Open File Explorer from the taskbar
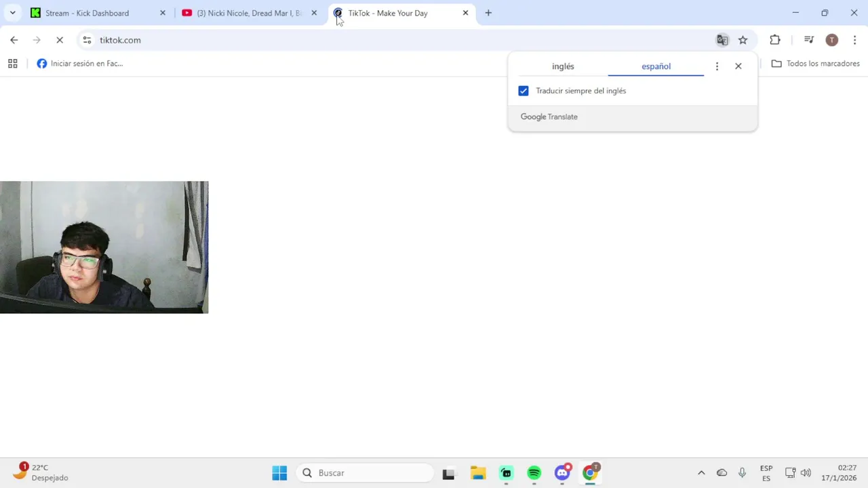Viewport: 868px width, 488px height. (x=478, y=472)
